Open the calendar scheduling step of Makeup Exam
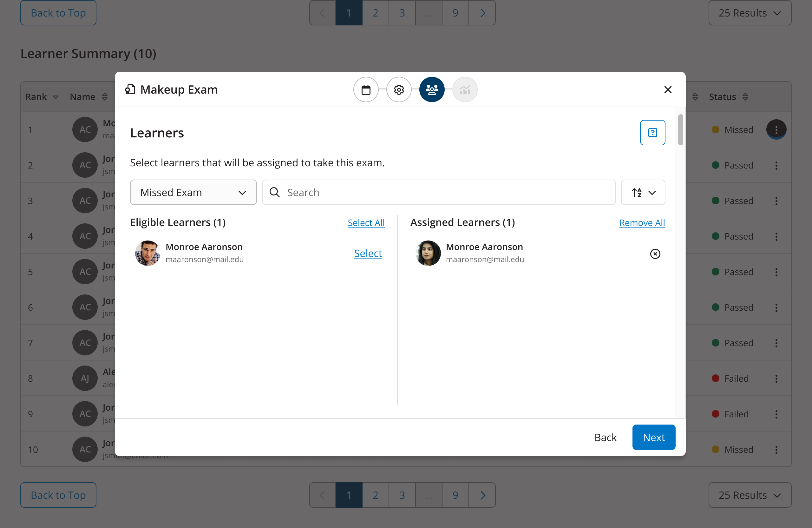This screenshot has height=528, width=812. 366,89
